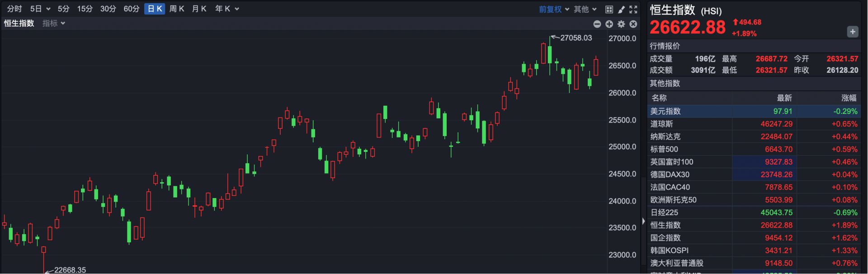Zoom in the chart with plus icon
868x274 pixels.
(x=609, y=24)
